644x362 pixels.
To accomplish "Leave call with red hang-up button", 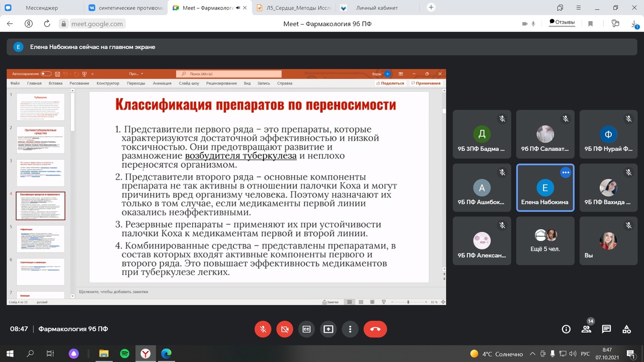I will click(x=375, y=329).
